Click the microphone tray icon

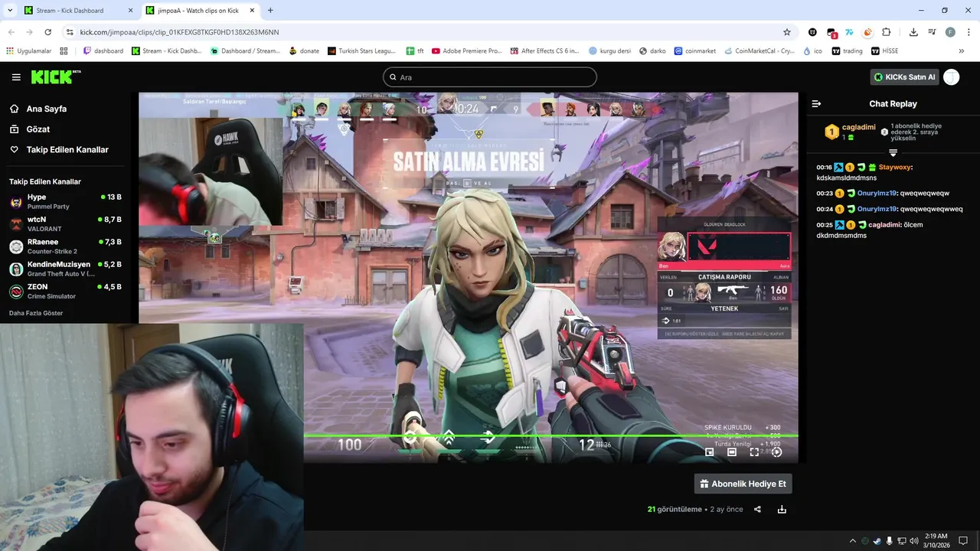click(889, 541)
